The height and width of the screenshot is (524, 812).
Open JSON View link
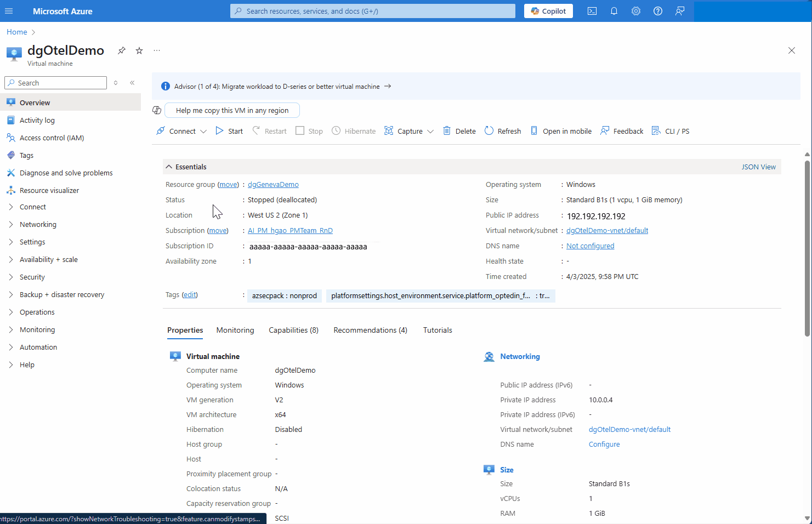click(x=759, y=167)
